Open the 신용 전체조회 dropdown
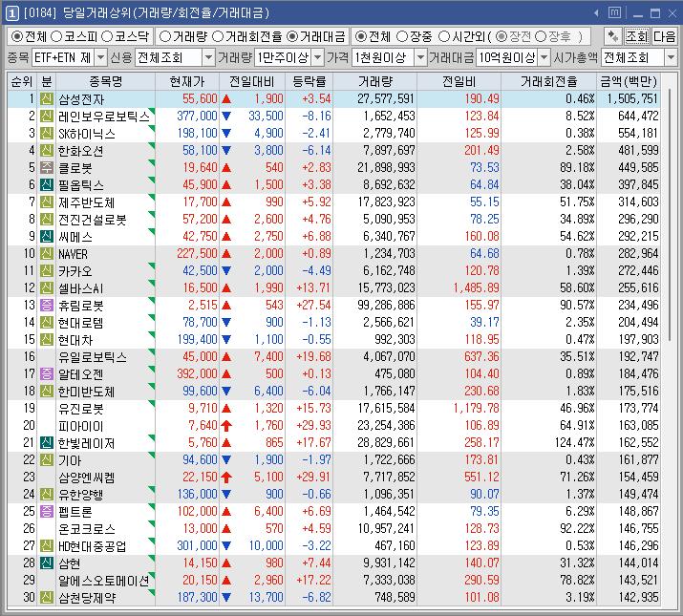 point(208,57)
